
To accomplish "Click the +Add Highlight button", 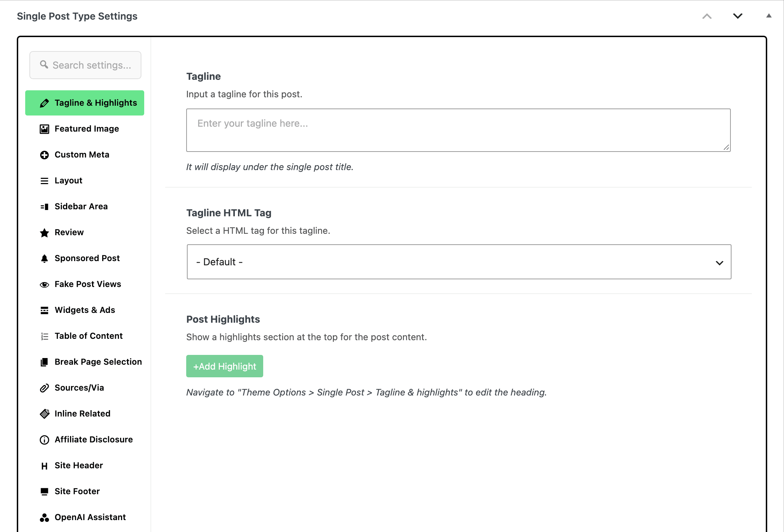I will pos(225,366).
